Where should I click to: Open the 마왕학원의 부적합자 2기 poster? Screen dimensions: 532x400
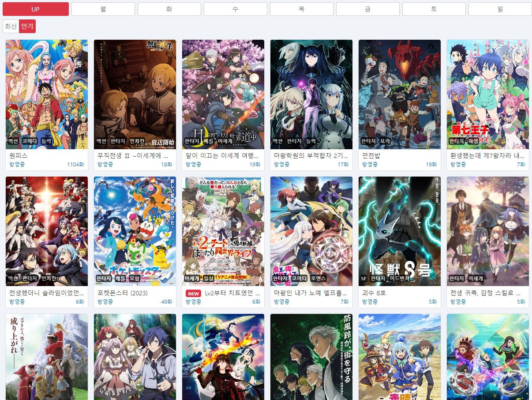click(x=311, y=94)
